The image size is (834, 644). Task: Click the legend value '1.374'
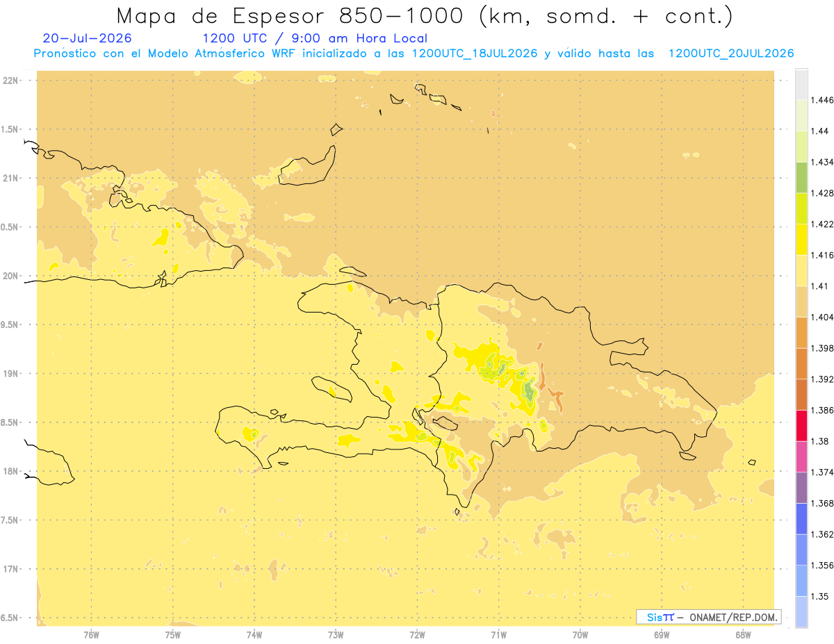coord(821,472)
